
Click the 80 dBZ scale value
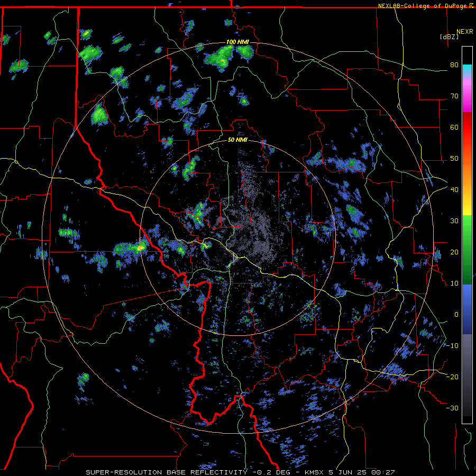click(x=454, y=65)
